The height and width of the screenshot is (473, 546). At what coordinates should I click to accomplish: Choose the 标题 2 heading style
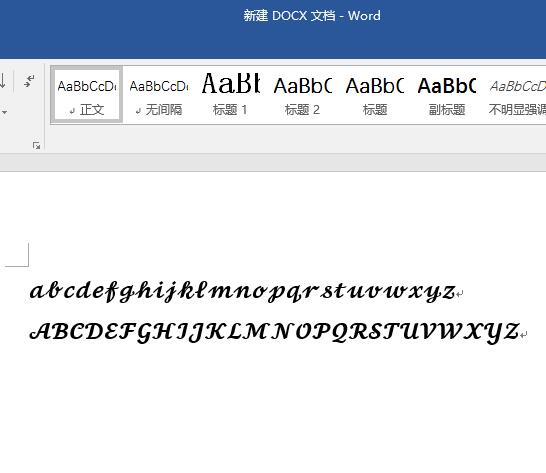coord(303,95)
